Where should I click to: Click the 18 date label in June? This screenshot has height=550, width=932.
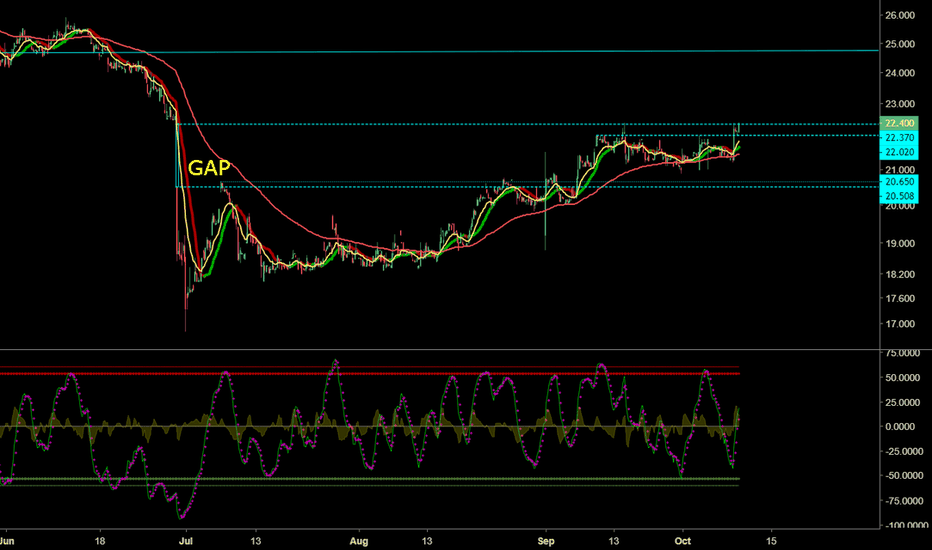[x=100, y=541]
